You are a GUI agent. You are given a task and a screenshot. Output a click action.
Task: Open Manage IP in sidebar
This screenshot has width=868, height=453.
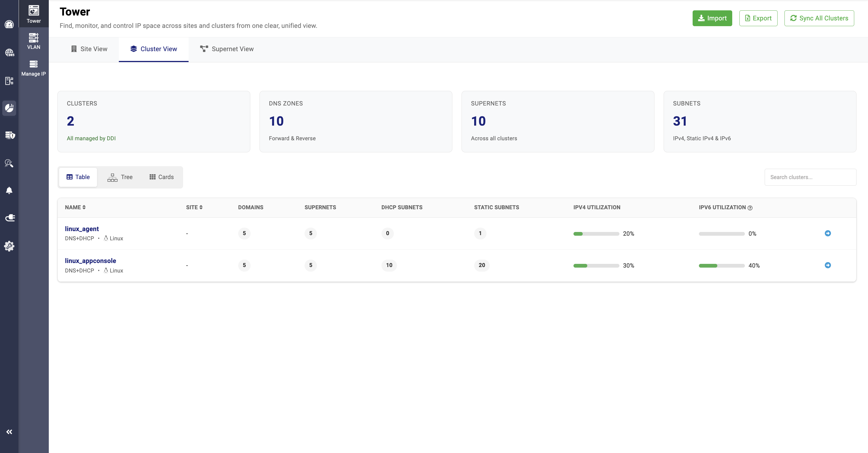pyautogui.click(x=33, y=68)
